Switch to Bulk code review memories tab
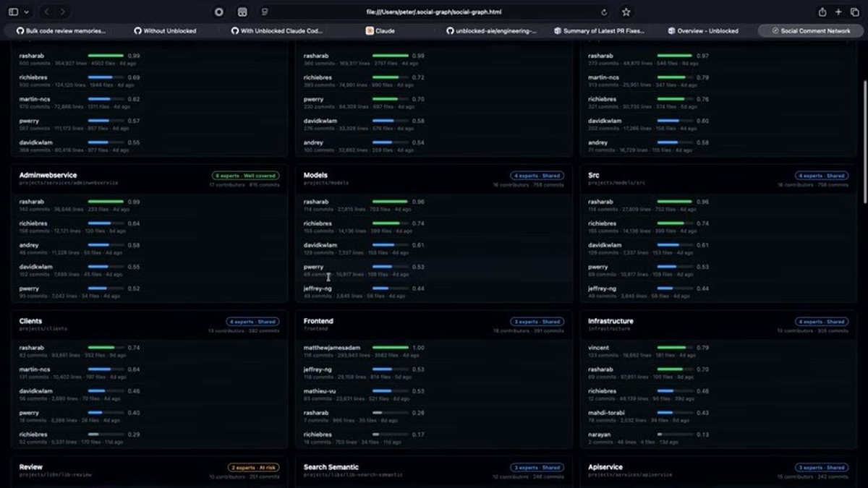The height and width of the screenshot is (488, 868). tap(61, 31)
